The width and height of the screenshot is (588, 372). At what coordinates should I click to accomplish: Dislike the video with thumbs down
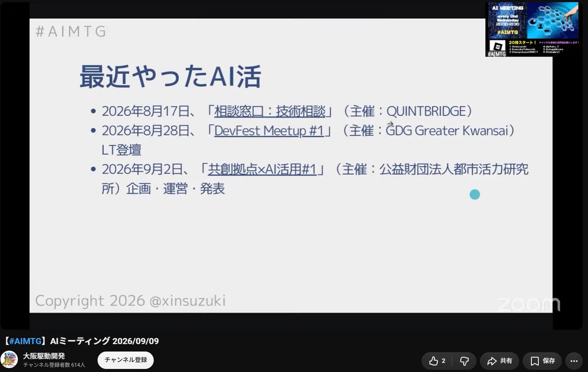click(464, 361)
